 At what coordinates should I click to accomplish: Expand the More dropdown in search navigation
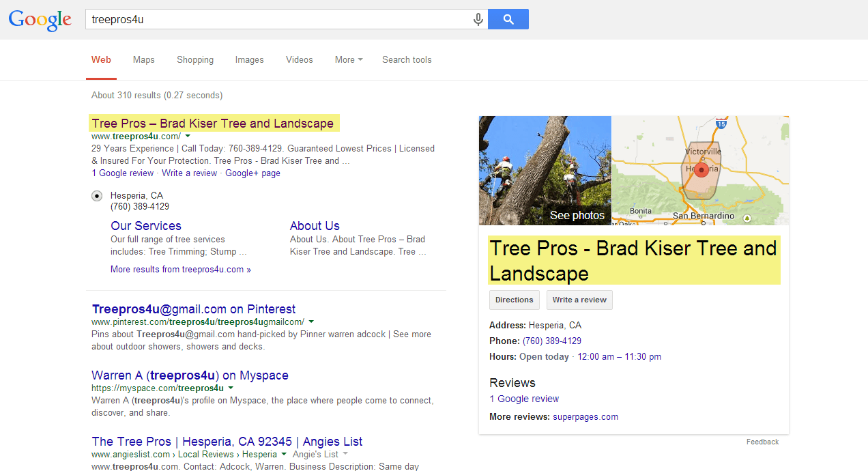[349, 60]
